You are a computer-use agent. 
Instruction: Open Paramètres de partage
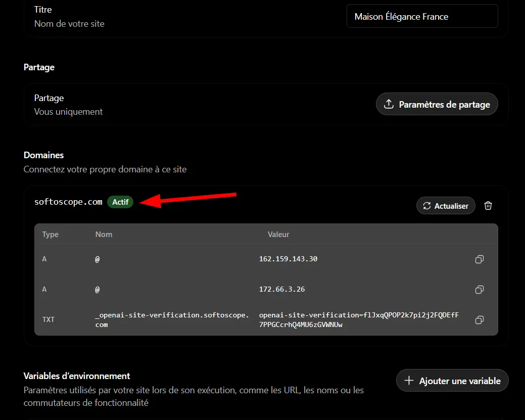(437, 104)
